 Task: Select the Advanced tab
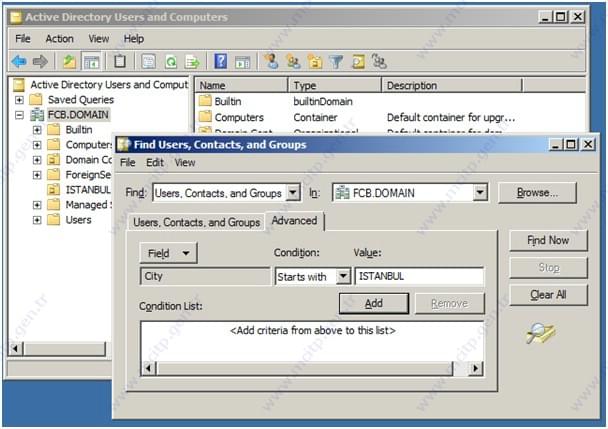(x=294, y=221)
